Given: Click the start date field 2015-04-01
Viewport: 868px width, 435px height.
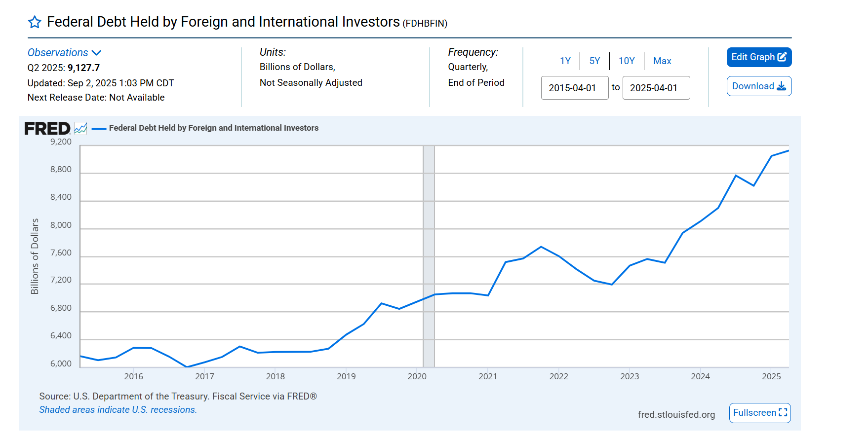Looking at the screenshot, I should point(574,88).
